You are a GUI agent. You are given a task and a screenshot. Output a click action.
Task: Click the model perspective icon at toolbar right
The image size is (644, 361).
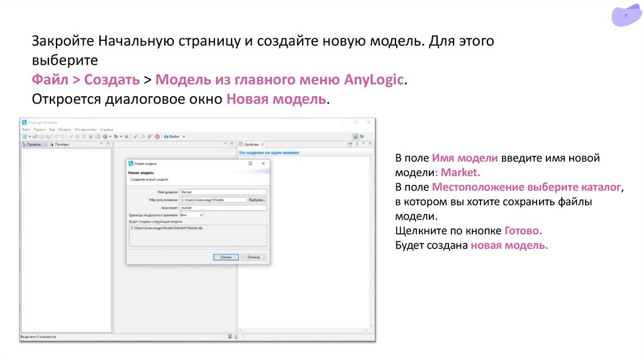(x=356, y=136)
